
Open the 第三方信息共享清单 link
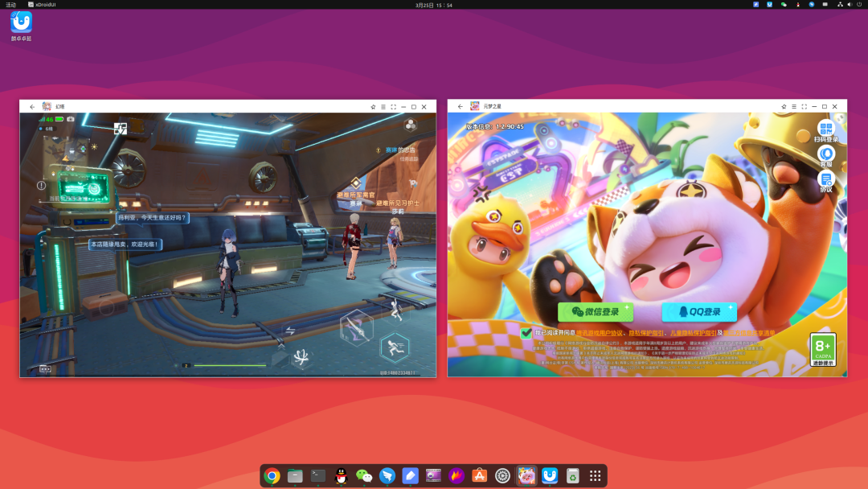click(x=749, y=333)
